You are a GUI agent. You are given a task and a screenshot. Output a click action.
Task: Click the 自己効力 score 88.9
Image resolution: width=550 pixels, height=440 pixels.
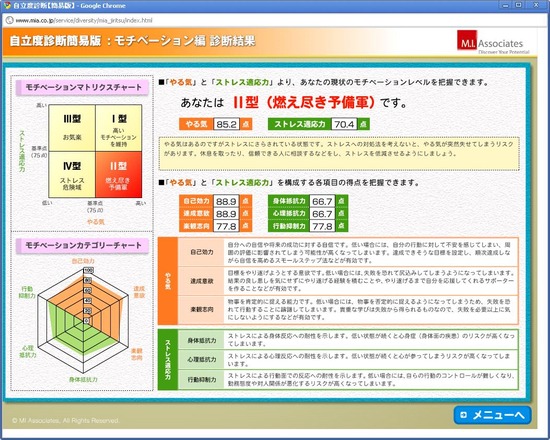226,201
